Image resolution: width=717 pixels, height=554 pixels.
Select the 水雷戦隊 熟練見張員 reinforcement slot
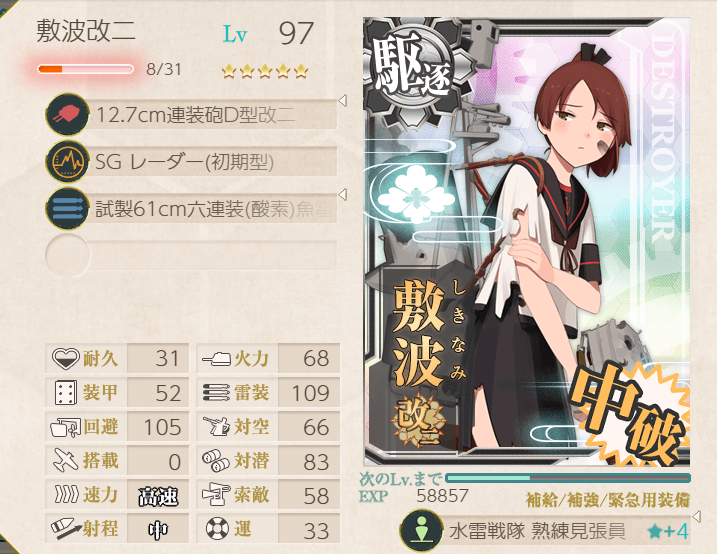coord(545,530)
